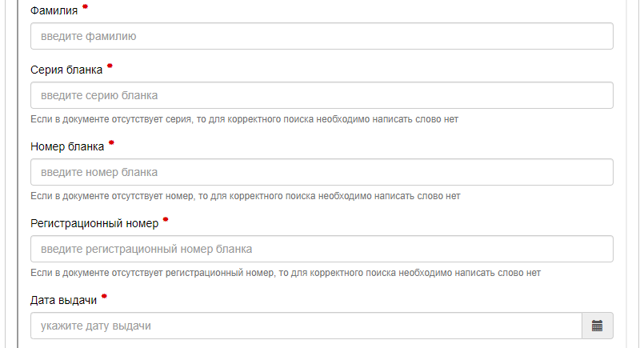Click the hint text about missing серия
644x348 pixels.
pos(244,119)
